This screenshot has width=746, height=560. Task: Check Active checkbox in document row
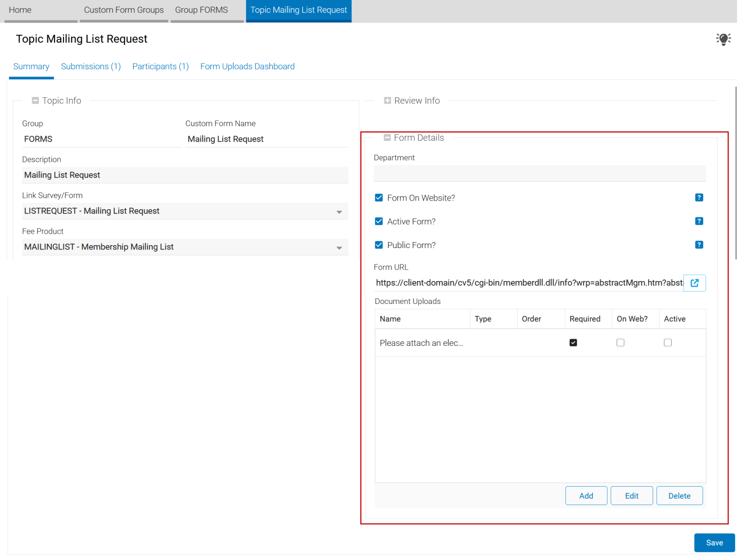click(x=668, y=342)
